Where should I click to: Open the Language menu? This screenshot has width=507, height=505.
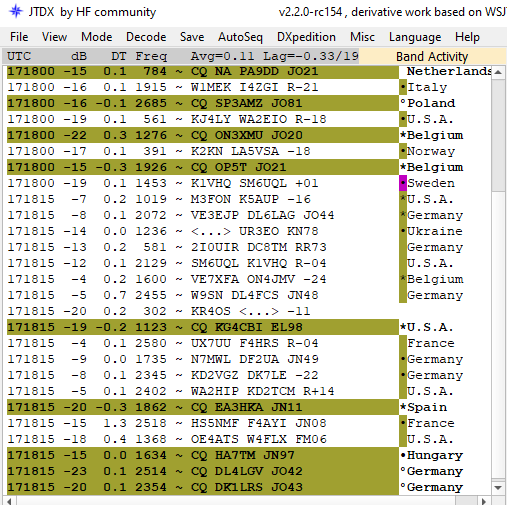click(x=415, y=37)
